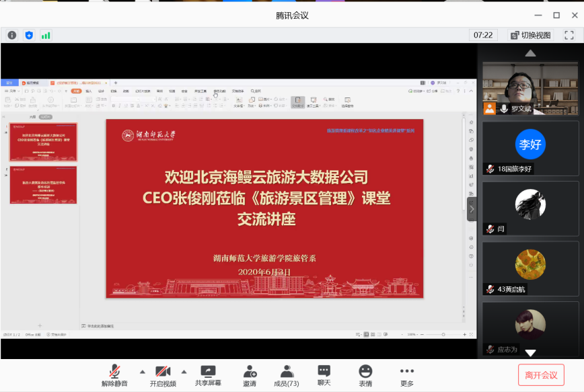Screen dimensions: 584x392
Task: Open the Members (成员) list
Action: (x=287, y=375)
